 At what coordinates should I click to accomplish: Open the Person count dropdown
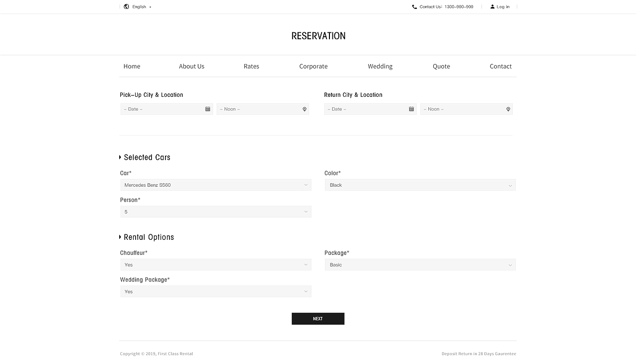click(216, 212)
